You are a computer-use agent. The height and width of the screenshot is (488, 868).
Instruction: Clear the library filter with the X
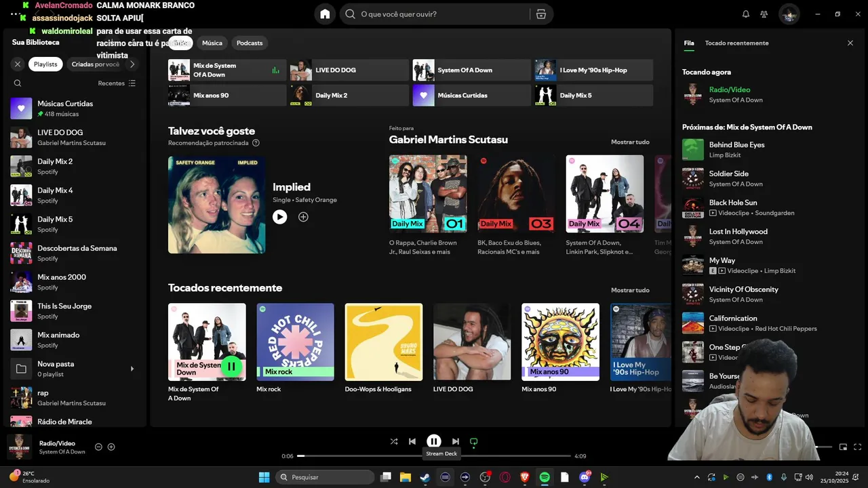(18, 64)
